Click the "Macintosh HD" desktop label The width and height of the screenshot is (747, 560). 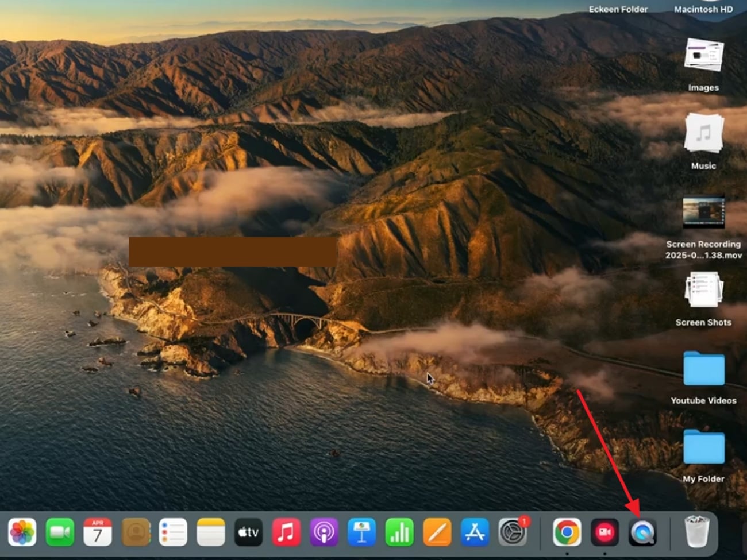click(703, 9)
